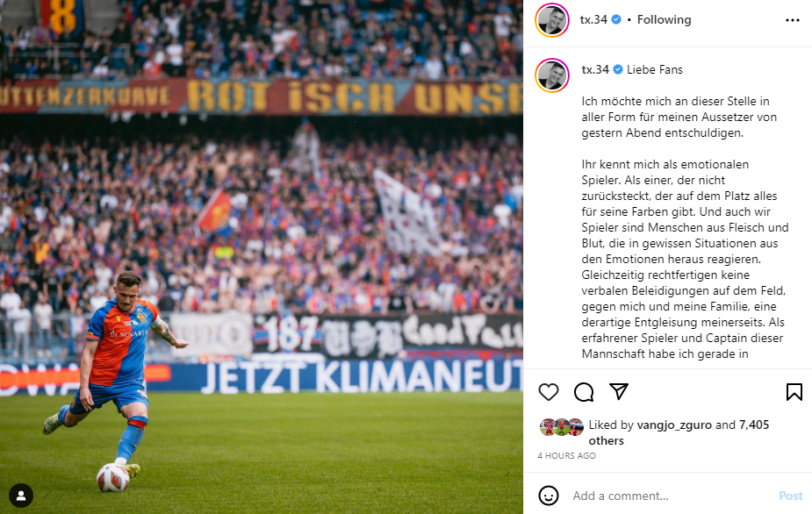Open tx.34 username link in caption
This screenshot has height=514, width=812.
coord(595,69)
